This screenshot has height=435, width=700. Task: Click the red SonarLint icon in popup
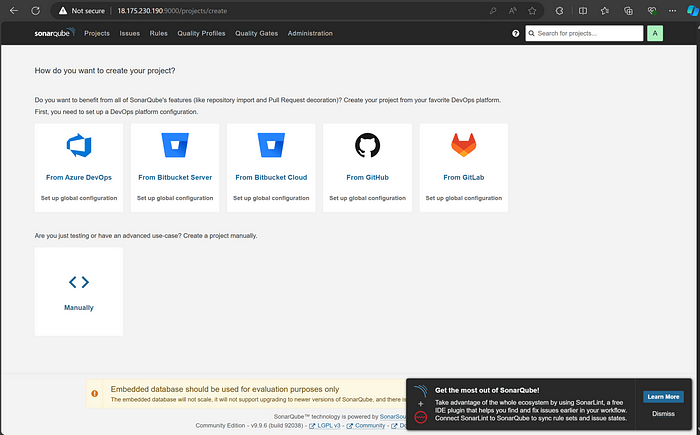point(421,418)
